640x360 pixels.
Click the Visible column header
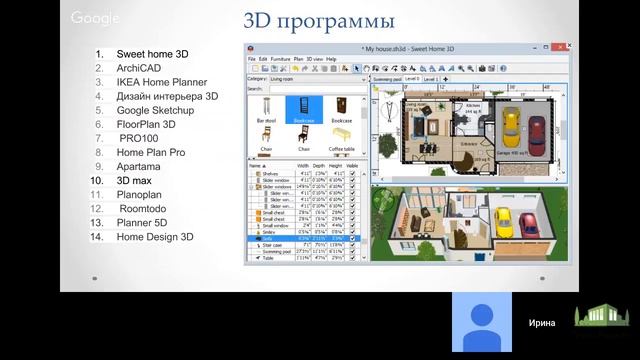tap(352, 166)
